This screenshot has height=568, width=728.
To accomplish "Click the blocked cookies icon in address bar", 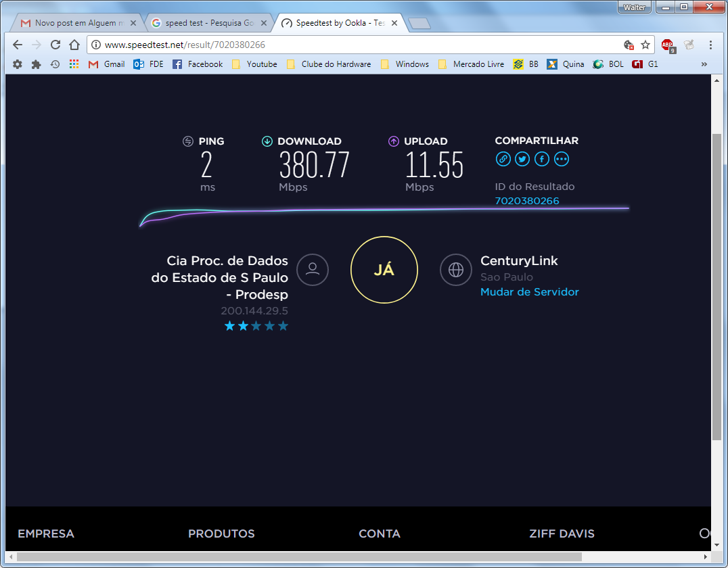I will coord(629,45).
